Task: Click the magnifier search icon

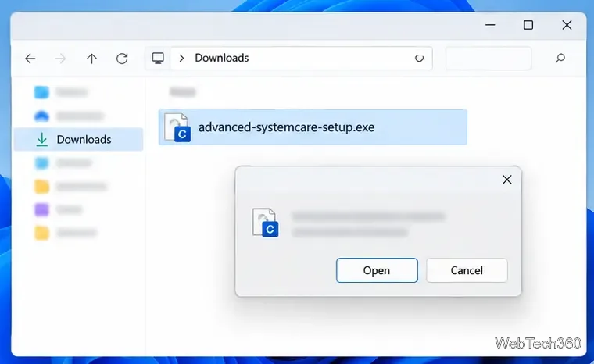Action: [x=560, y=59]
